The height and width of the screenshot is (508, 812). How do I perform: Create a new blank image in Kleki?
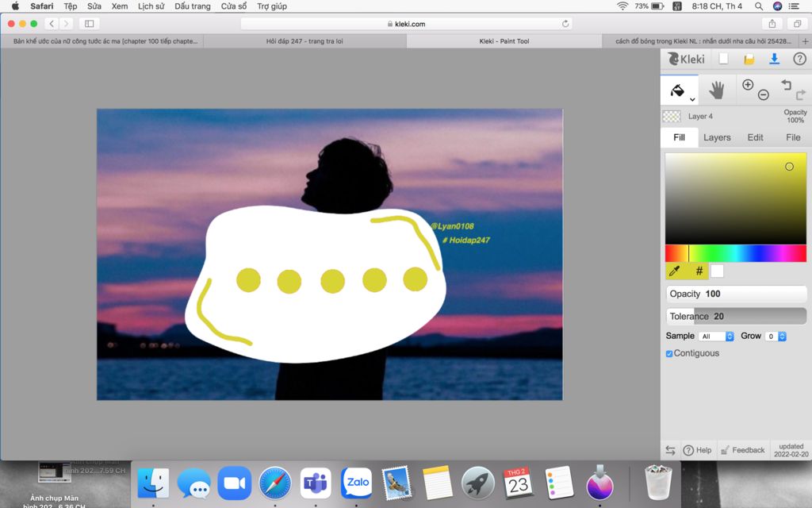723,59
